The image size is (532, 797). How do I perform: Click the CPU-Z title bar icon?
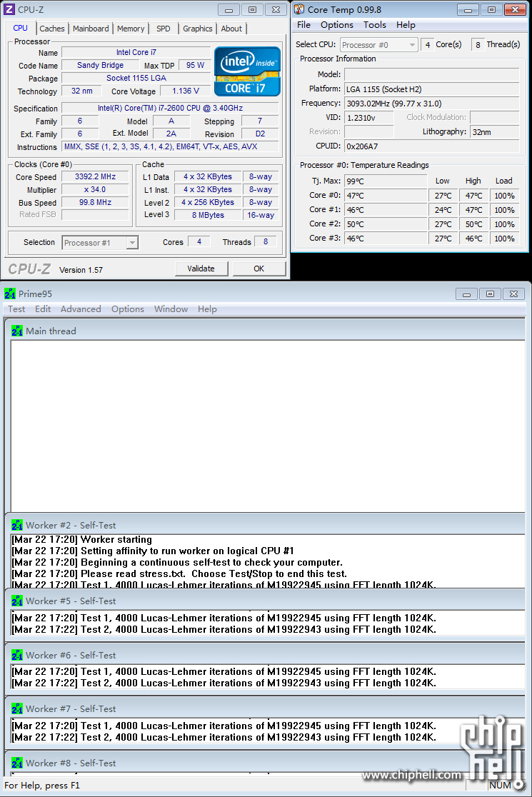pos(10,10)
